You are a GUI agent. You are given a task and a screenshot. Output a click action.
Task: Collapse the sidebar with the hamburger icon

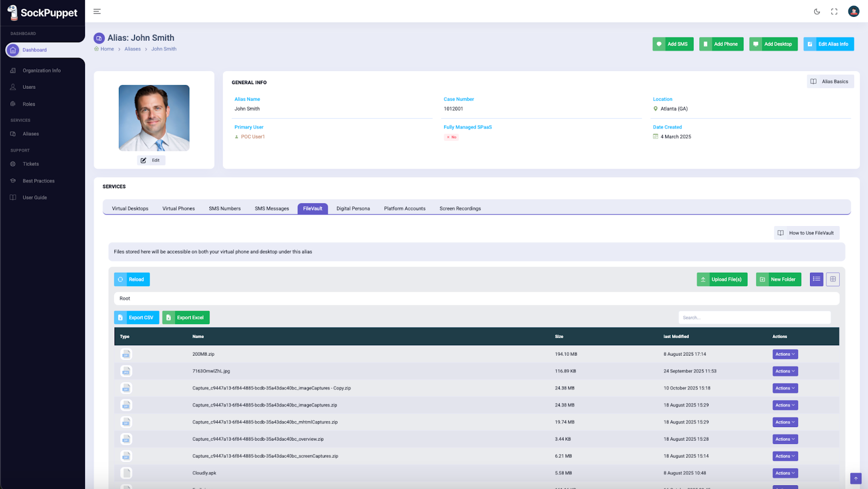97,11
